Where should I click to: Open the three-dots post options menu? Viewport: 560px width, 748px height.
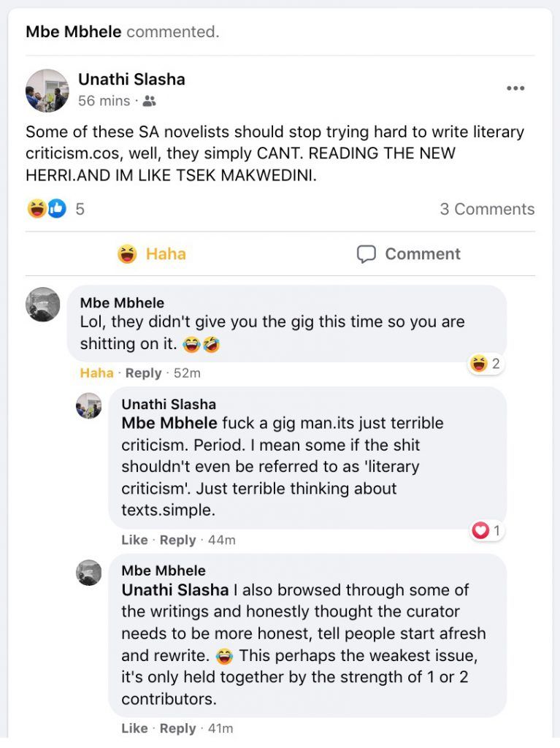(515, 88)
